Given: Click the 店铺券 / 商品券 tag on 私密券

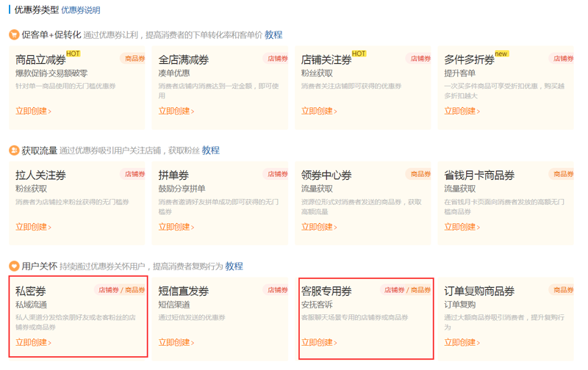Looking at the screenshot, I should click(x=120, y=290).
